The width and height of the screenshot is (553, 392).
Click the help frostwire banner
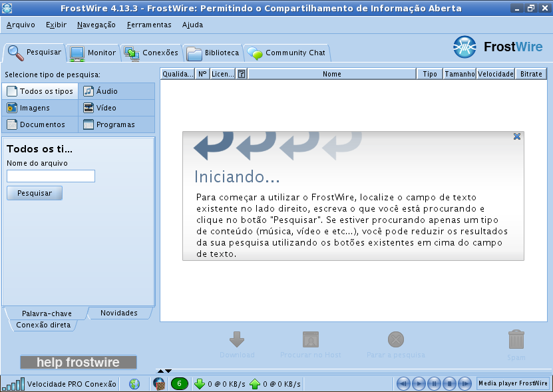[x=79, y=362]
